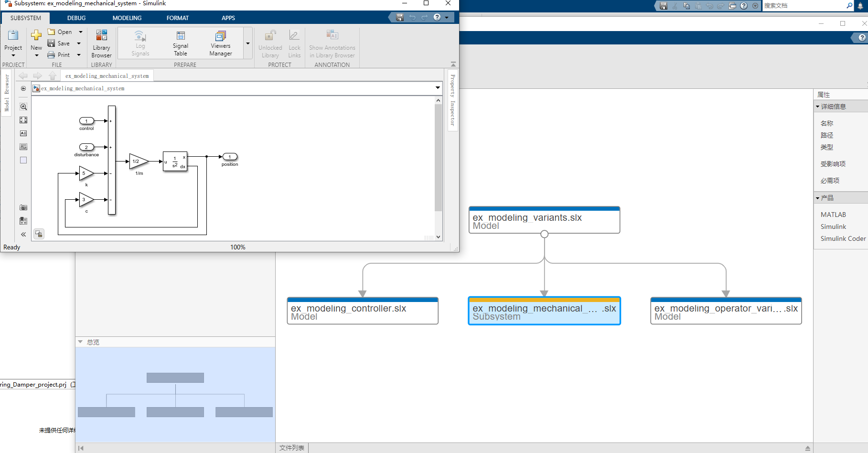
Task: Click the Project button in the File section
Action: click(x=13, y=43)
